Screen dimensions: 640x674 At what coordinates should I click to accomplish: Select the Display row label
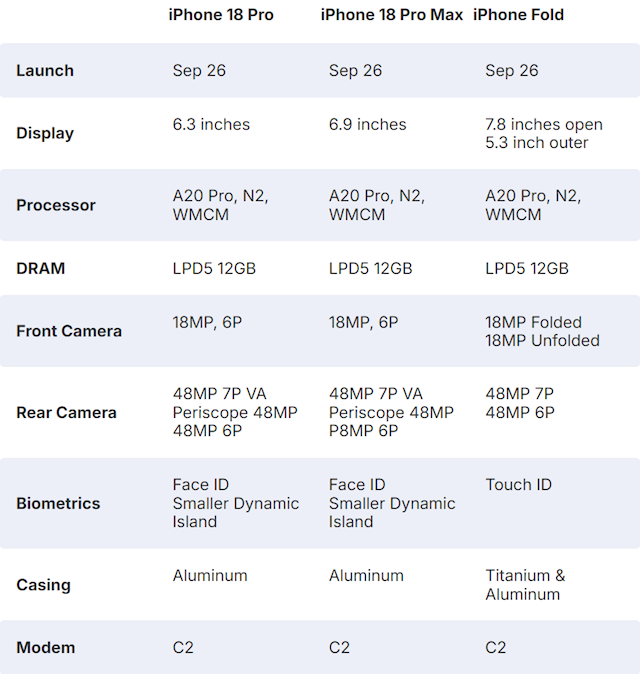click(x=45, y=133)
